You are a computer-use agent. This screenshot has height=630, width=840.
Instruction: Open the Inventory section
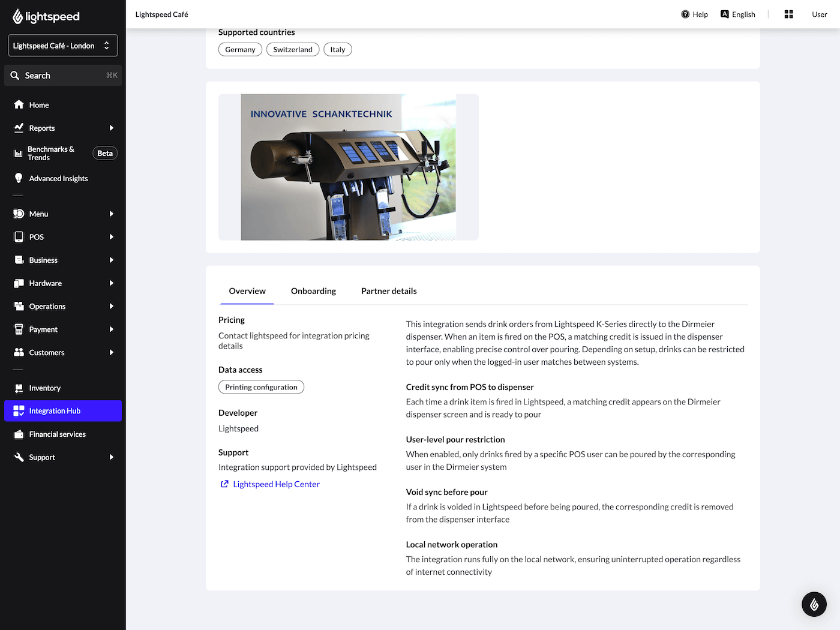click(44, 388)
